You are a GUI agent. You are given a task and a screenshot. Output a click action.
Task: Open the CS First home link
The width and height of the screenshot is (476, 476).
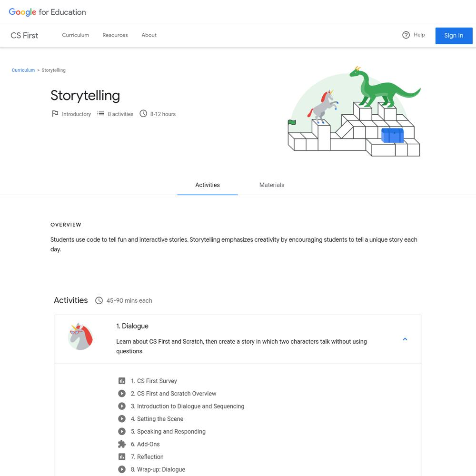[24, 36]
